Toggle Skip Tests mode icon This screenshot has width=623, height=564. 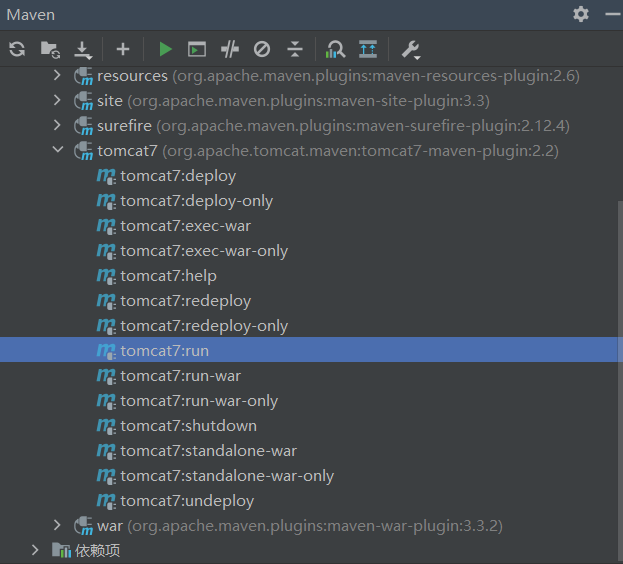click(262, 49)
